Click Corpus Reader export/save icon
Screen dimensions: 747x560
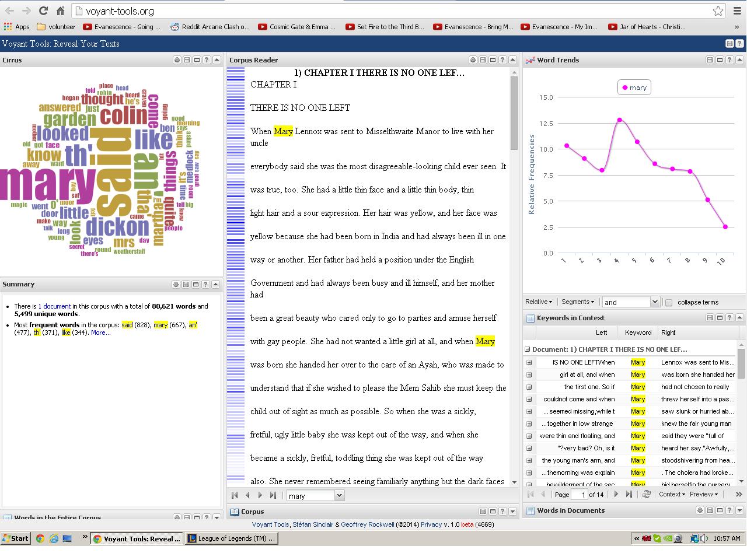tap(483, 60)
